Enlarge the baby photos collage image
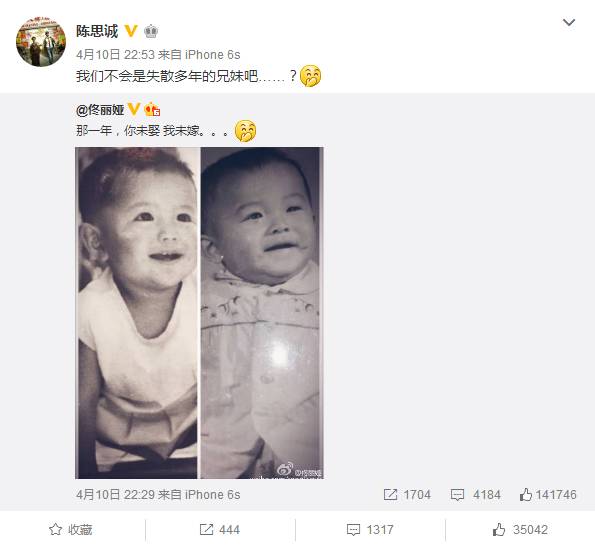Image resolution: width=595 pixels, height=545 pixels. tap(200, 313)
